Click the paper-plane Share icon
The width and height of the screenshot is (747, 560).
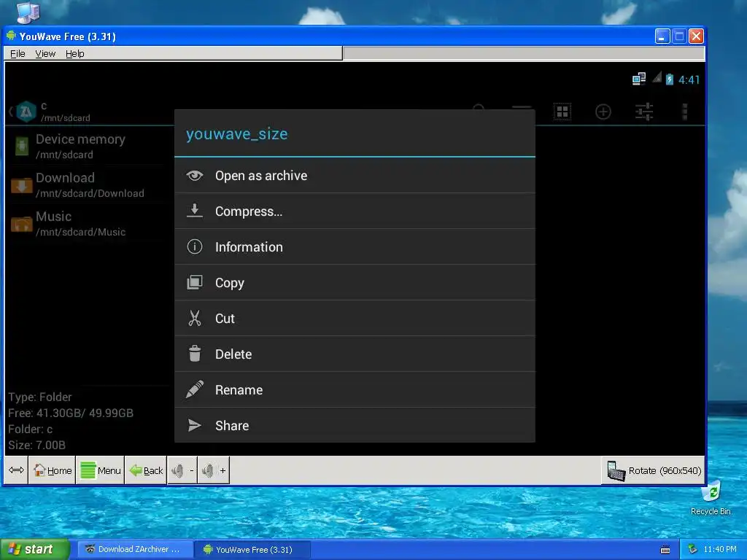(194, 425)
